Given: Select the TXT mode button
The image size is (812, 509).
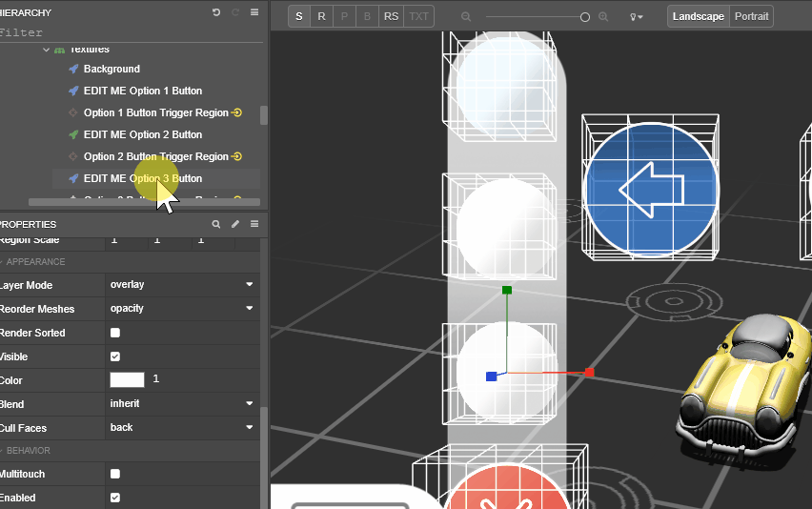Looking at the screenshot, I should coord(418,16).
